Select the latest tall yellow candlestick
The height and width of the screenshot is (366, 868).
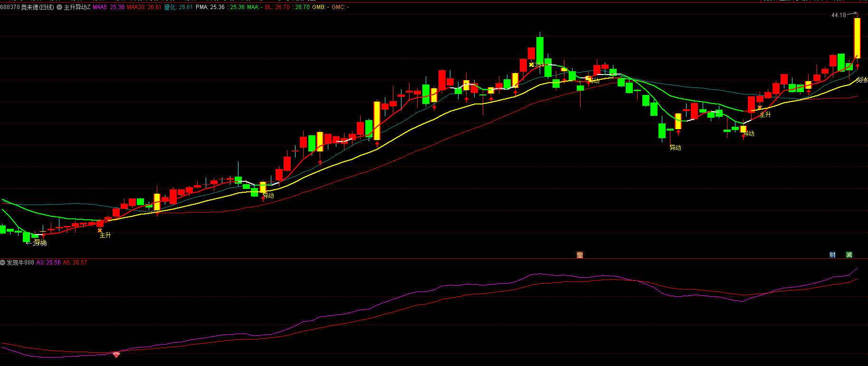pyautogui.click(x=857, y=38)
